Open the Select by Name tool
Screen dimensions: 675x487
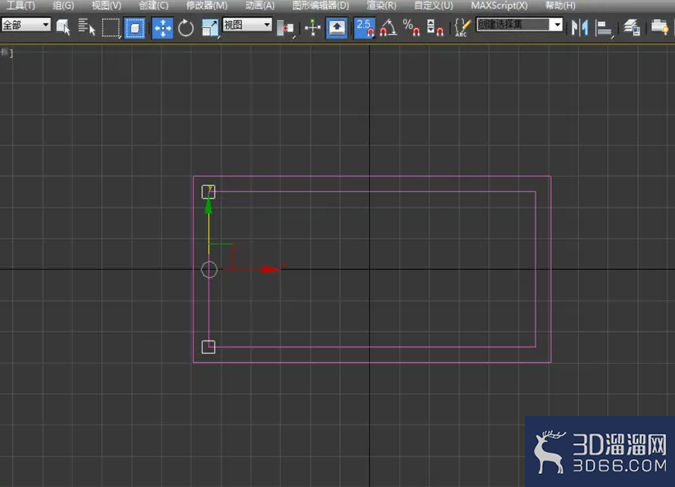pos(87,28)
